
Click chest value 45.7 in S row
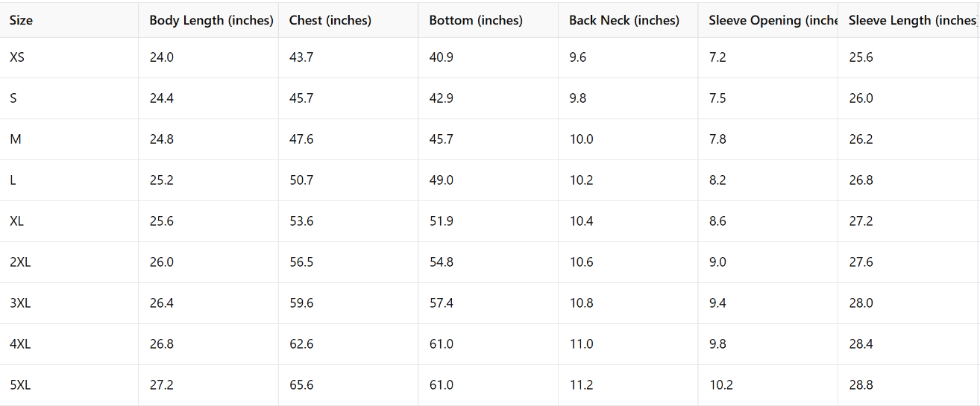(x=301, y=98)
